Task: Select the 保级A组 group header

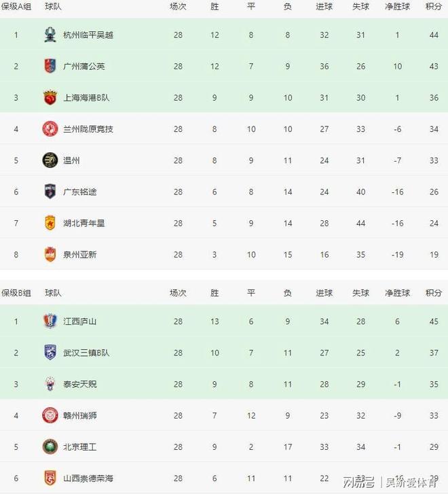Action: point(16,7)
